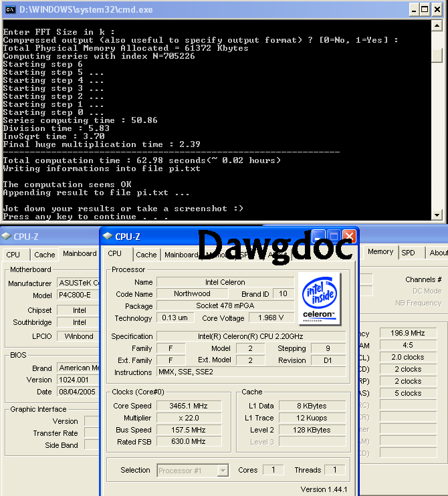Click cmd scrollbar up arrow
This screenshot has height=496, width=448.
click(x=437, y=25)
